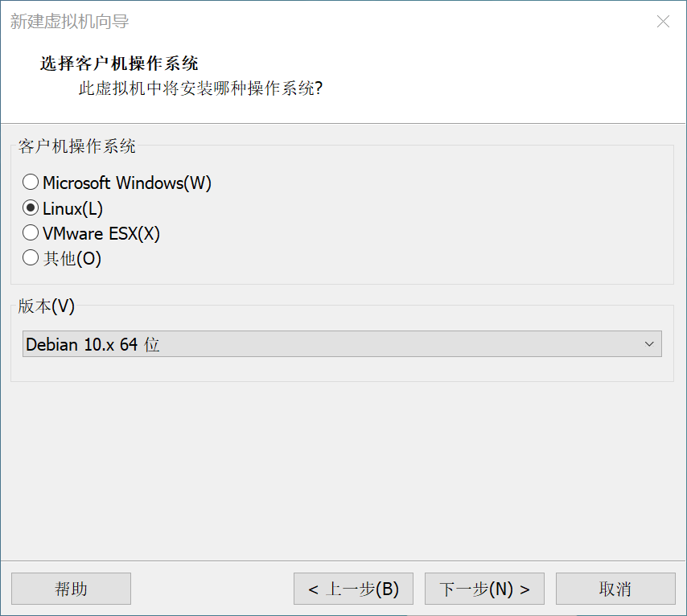Close the 新建虚拟机向导 dialog with X
Viewport: 687px width, 616px height.
663,22
